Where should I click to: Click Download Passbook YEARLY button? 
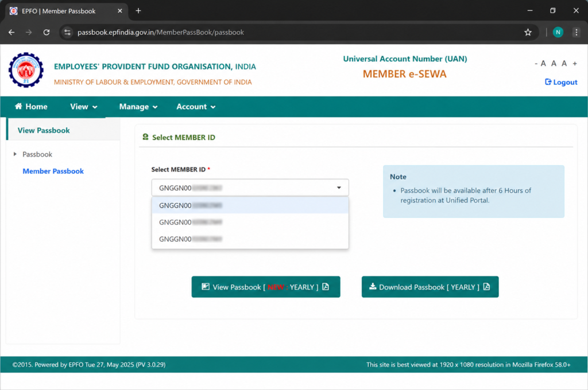[x=430, y=287]
